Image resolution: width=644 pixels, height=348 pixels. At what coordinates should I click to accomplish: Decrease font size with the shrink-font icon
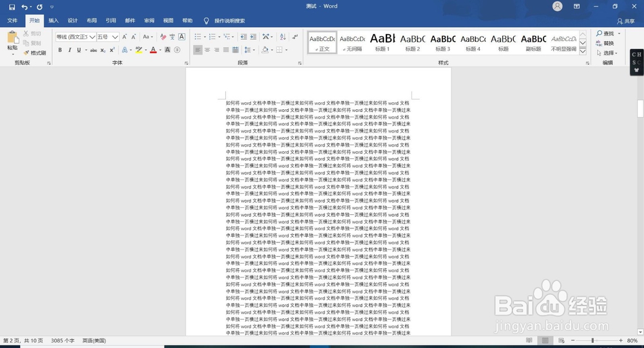tap(133, 37)
